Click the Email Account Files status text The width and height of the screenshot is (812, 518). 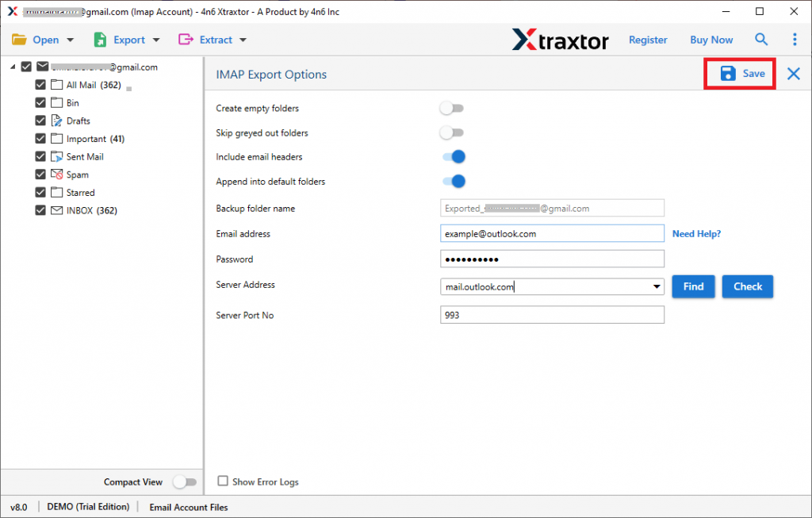[x=189, y=507]
